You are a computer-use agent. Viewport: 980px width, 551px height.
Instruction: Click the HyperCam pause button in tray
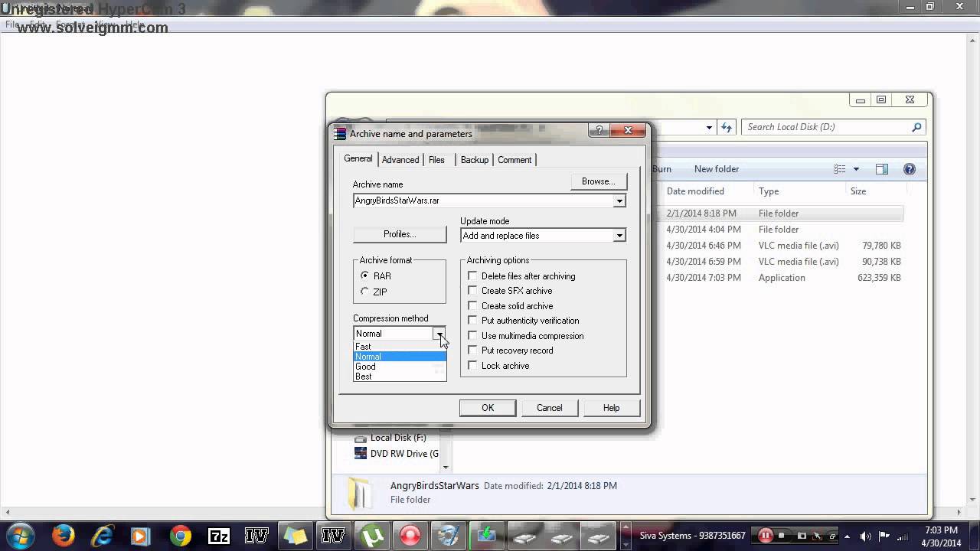point(765,536)
